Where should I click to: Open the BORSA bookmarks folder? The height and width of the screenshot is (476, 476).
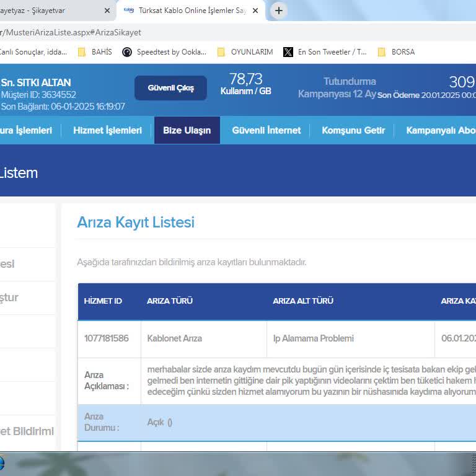pos(397,52)
